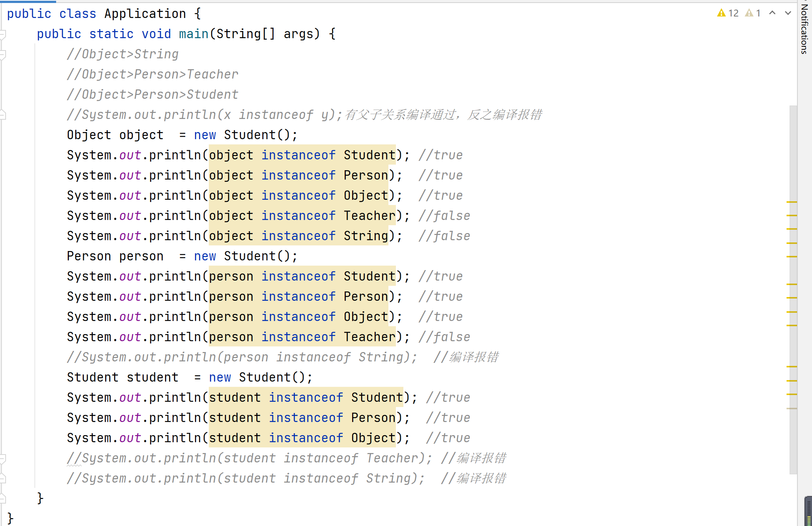Click the yellow warnings indicator showing 12
This screenshot has width=812, height=526.
click(727, 13)
